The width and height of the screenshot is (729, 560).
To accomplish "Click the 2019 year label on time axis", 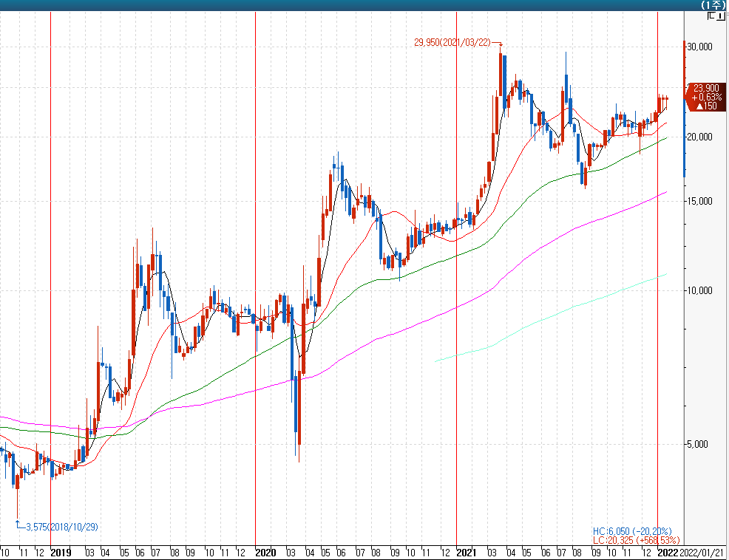I will click(x=61, y=553).
